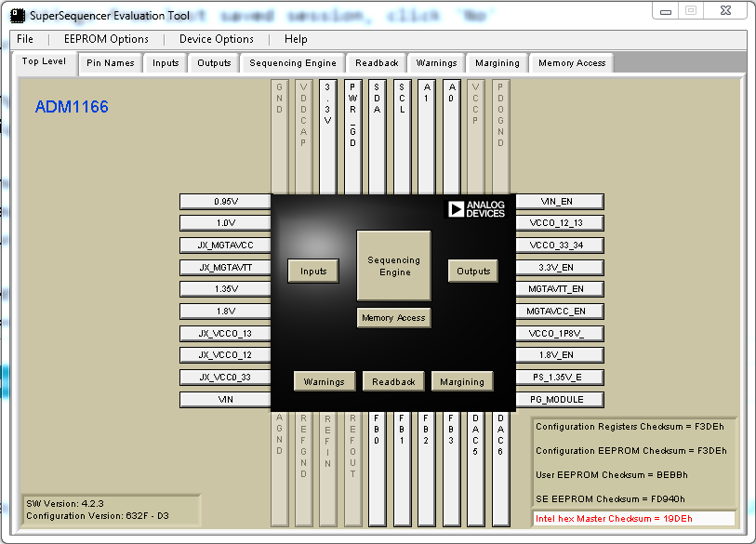Open the EEPROM Options menu
756x544 pixels.
[106, 39]
